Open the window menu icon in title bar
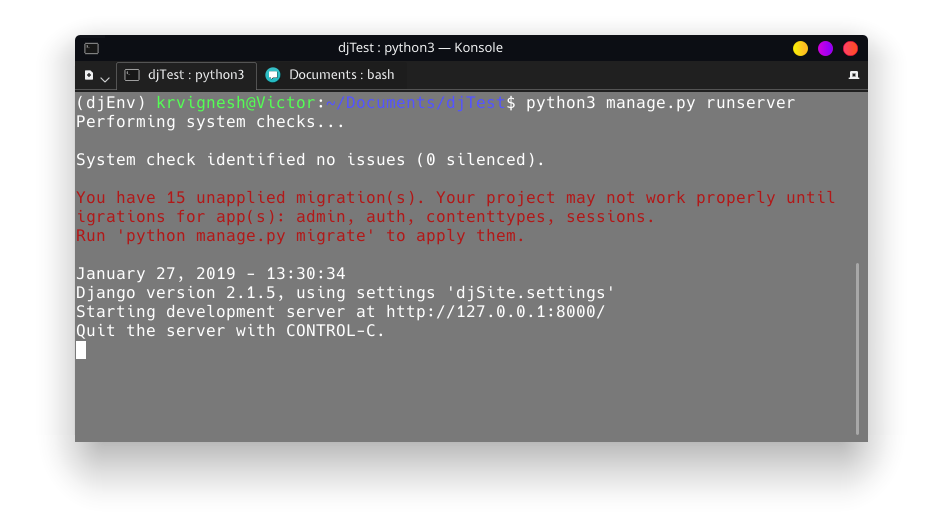The image size is (943, 527). (91, 48)
